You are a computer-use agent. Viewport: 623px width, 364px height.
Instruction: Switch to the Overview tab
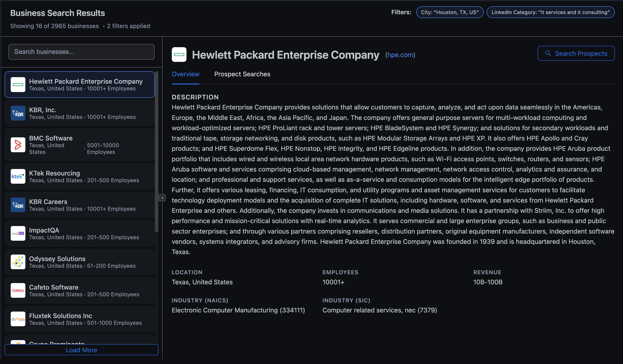point(185,74)
